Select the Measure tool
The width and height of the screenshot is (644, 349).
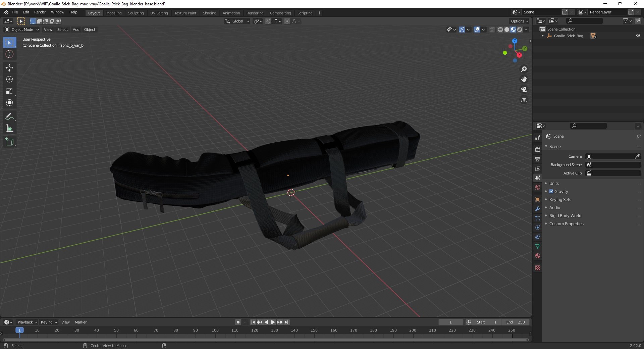(x=9, y=129)
